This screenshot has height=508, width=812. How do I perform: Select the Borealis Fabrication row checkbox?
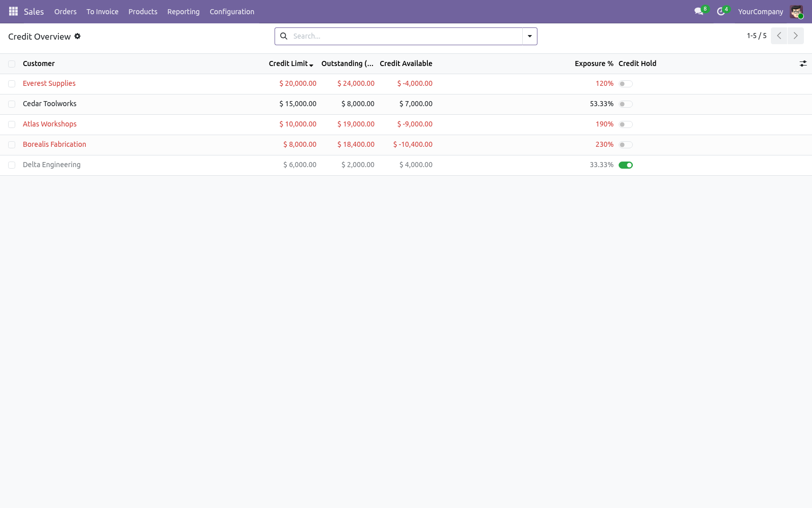[x=12, y=145]
